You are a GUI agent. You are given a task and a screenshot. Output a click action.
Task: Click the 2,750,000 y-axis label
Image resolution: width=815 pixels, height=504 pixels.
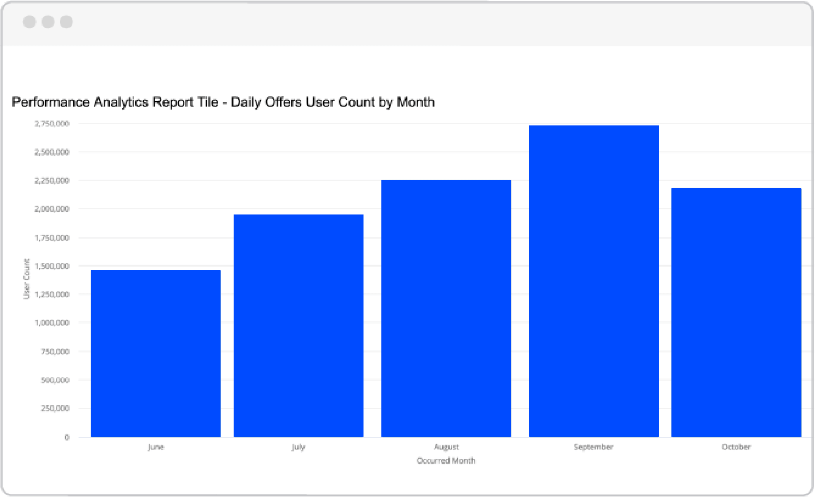(x=52, y=124)
